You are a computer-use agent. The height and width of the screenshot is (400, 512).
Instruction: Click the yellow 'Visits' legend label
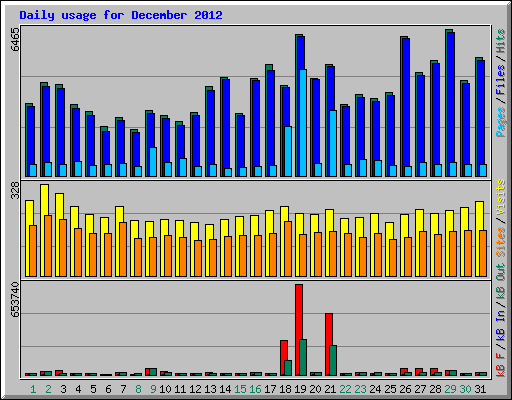[501, 197]
